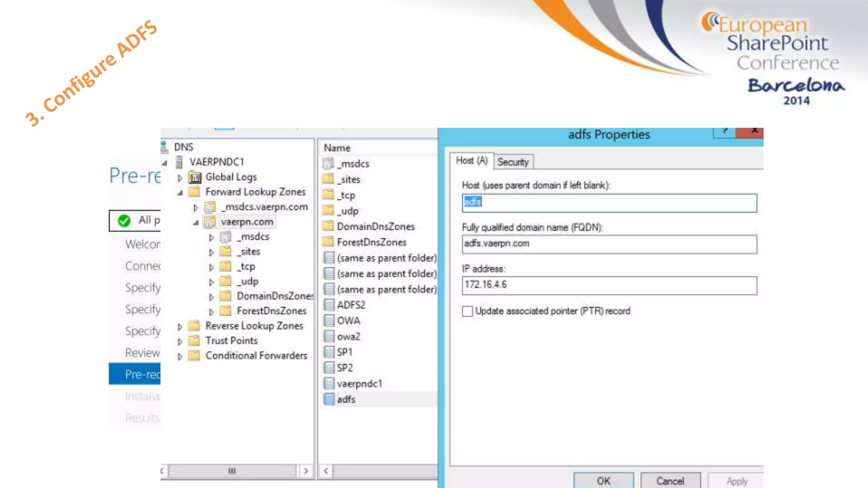
Task: Click the Global Logs icon
Action: (195, 177)
